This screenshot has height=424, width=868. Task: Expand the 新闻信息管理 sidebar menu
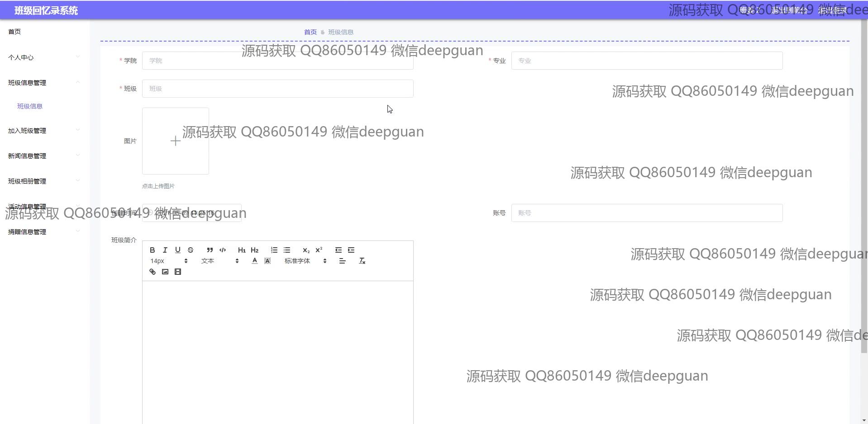point(44,156)
